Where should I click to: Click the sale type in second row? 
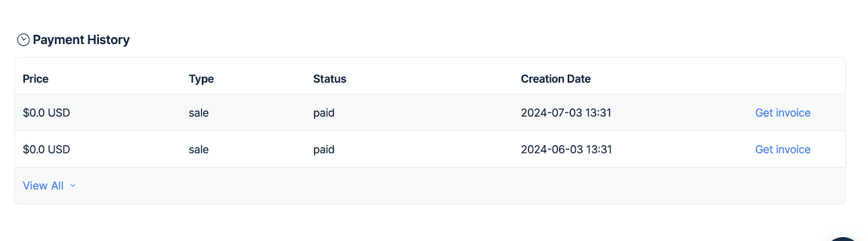click(199, 149)
